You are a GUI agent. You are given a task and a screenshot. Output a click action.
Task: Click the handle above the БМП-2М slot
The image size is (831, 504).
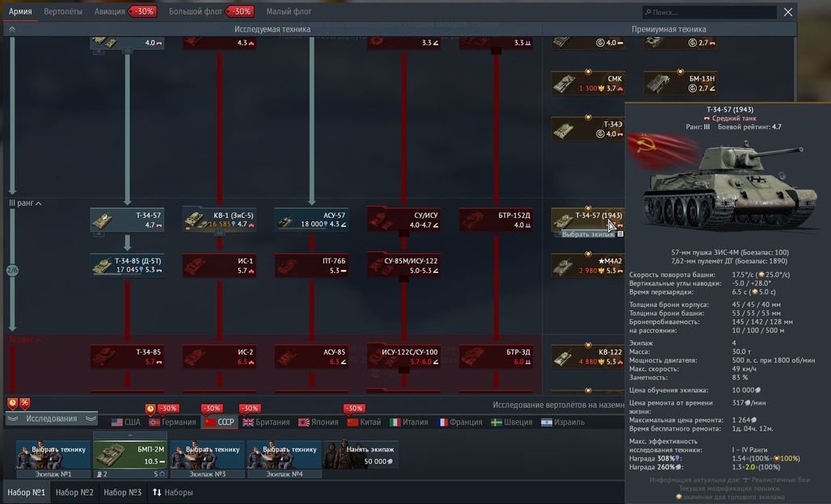coord(130,435)
